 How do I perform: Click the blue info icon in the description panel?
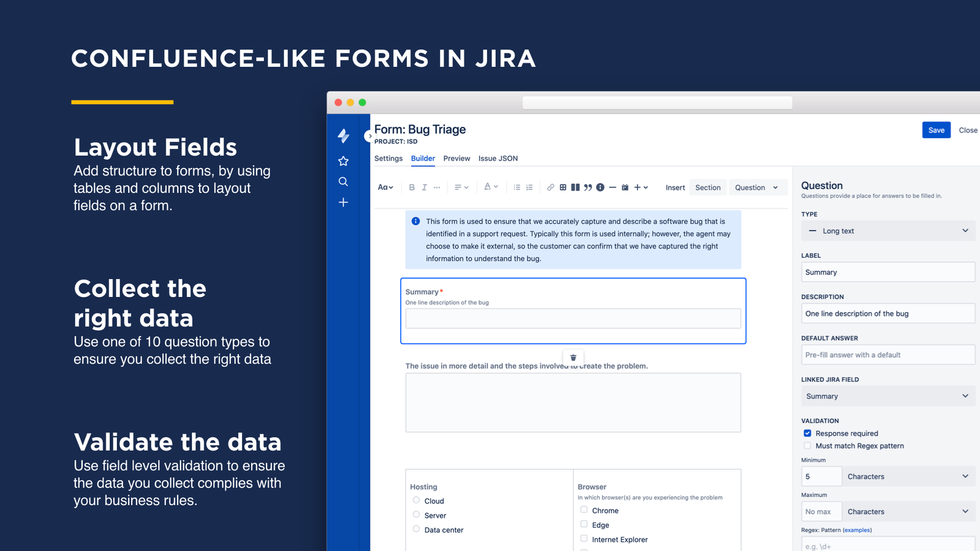tap(416, 221)
